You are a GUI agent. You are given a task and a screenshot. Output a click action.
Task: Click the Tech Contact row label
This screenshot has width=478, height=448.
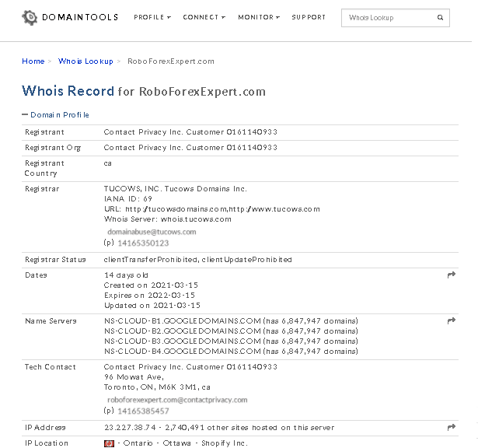(x=51, y=367)
